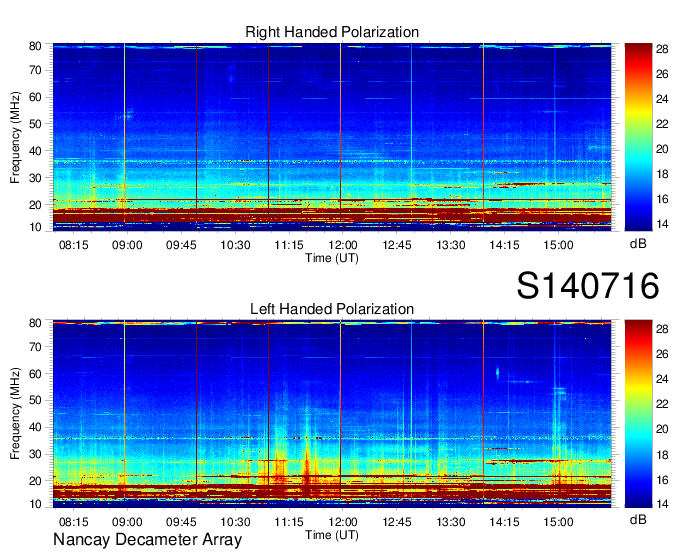Viewport: 680px width, 552px height.
Task: Click the 50 frequency tick of Right Handed plot
Action: point(35,124)
